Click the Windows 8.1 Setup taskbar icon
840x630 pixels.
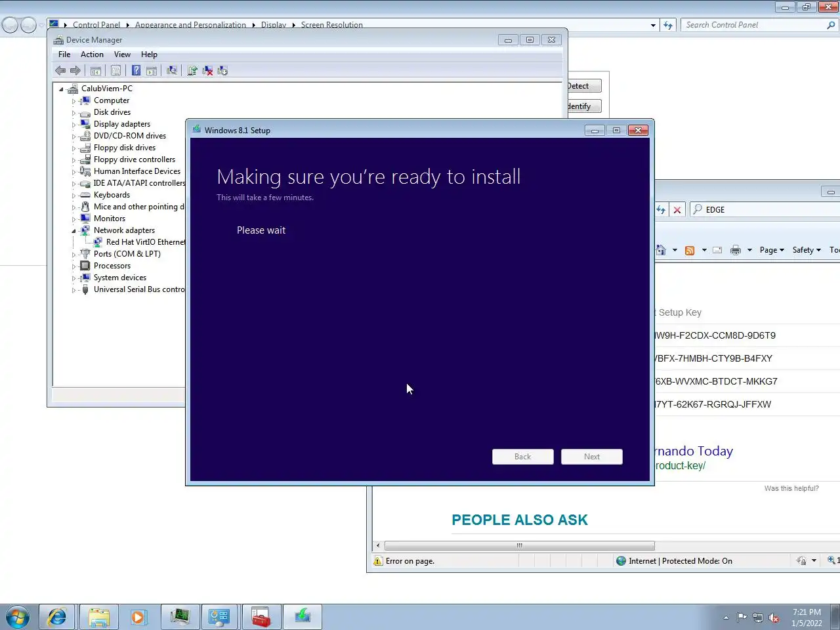302,618
